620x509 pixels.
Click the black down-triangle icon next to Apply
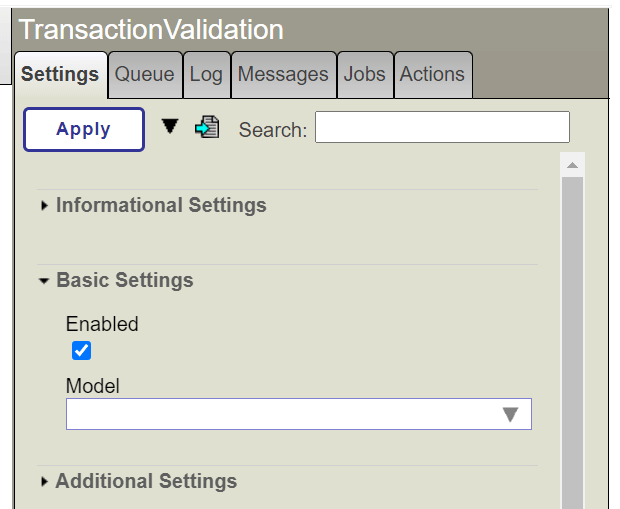[x=170, y=126]
